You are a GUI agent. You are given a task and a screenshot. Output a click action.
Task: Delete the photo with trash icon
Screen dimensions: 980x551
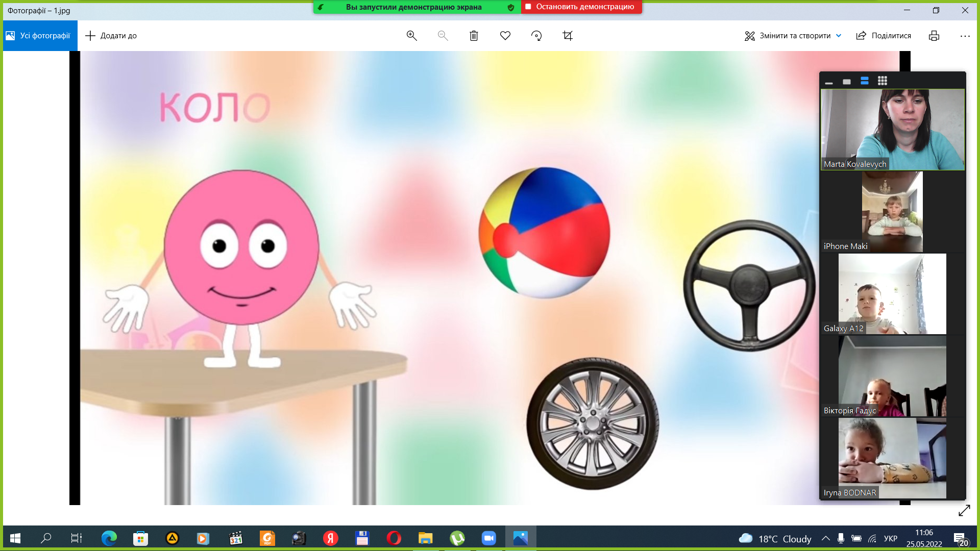pyautogui.click(x=474, y=36)
